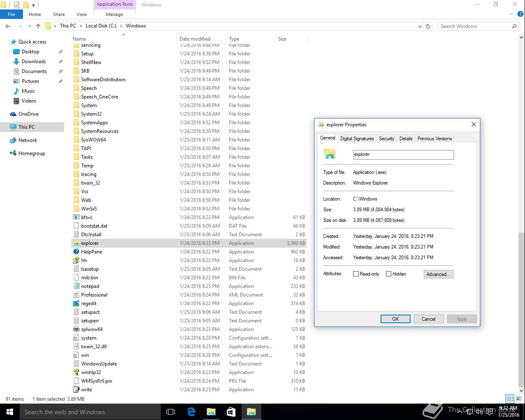
Task: Switch to Digital Signatures tab
Action: point(357,139)
